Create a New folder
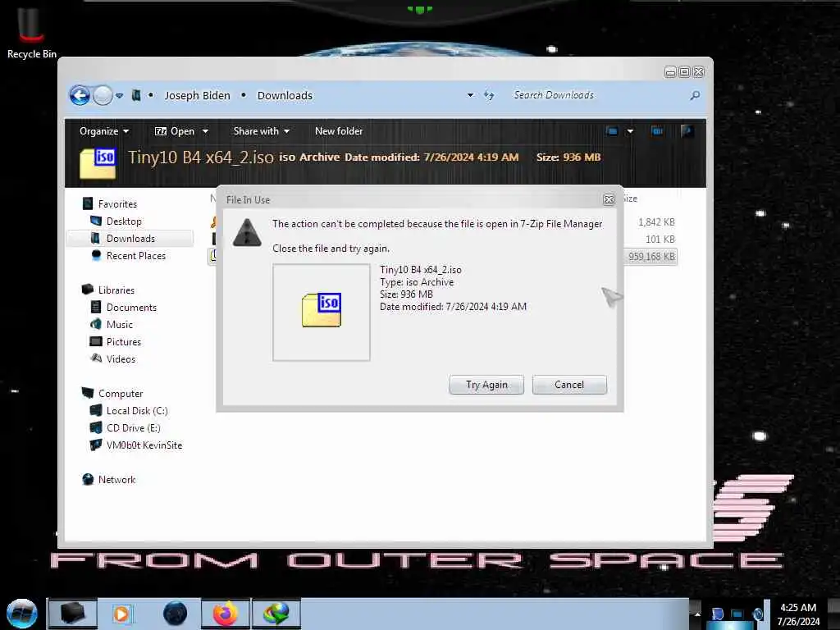The image size is (840, 630). tap(339, 131)
